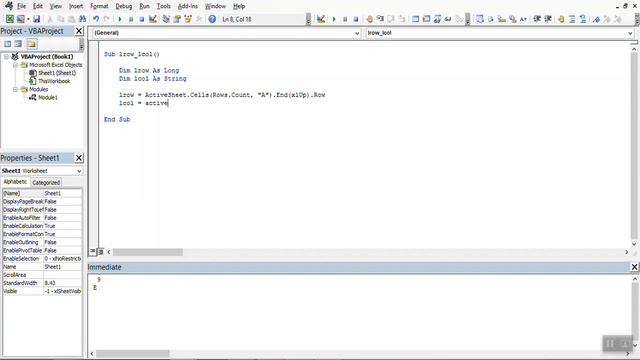Open the Debug menu
Screen dimensions: 640x360
click(x=124, y=6)
